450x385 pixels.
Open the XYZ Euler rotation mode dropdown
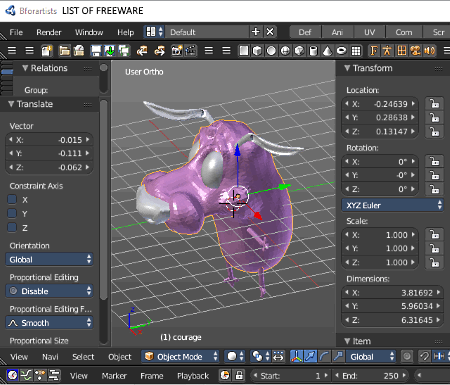tap(392, 205)
